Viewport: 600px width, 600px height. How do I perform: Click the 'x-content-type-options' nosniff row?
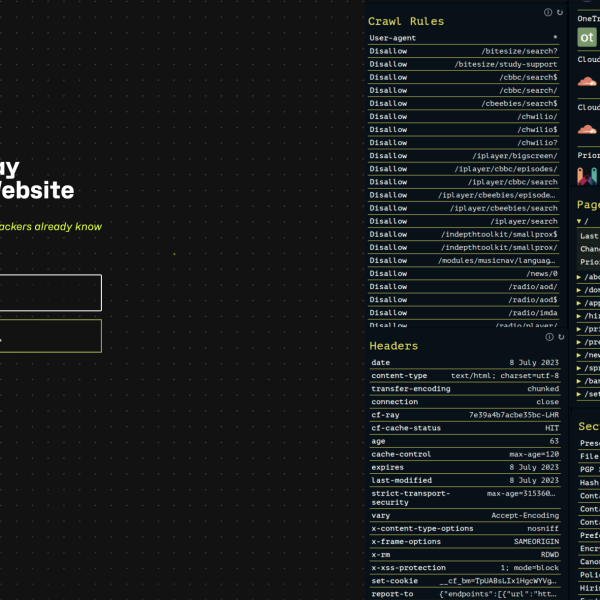[x=465, y=528]
